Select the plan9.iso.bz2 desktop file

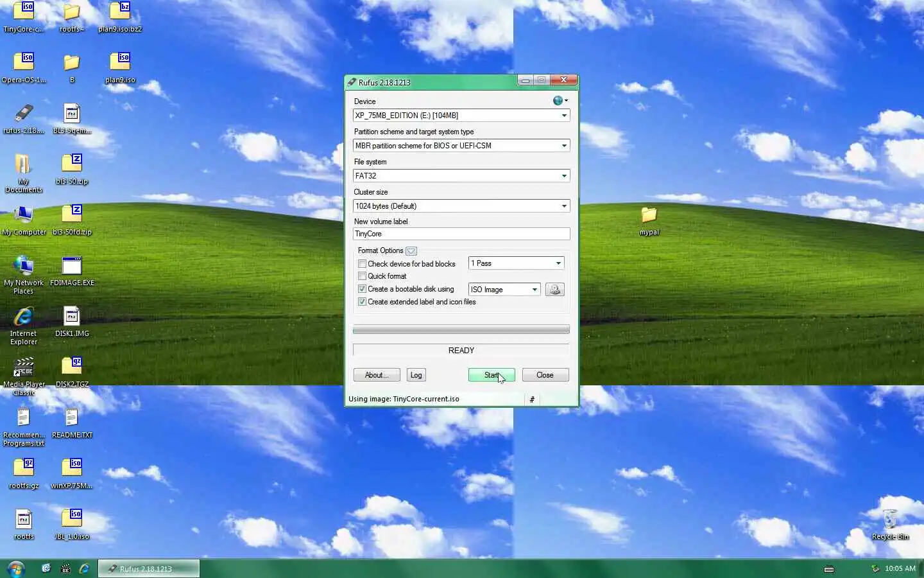[x=120, y=17]
